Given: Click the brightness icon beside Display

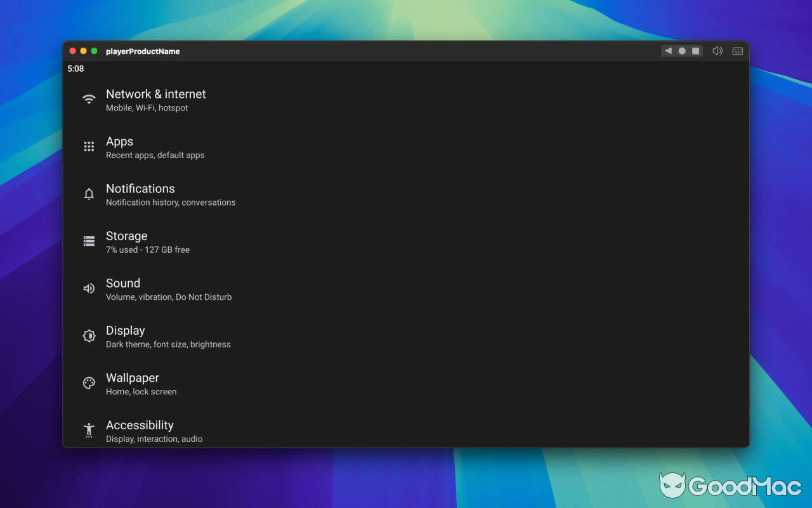Looking at the screenshot, I should point(89,335).
